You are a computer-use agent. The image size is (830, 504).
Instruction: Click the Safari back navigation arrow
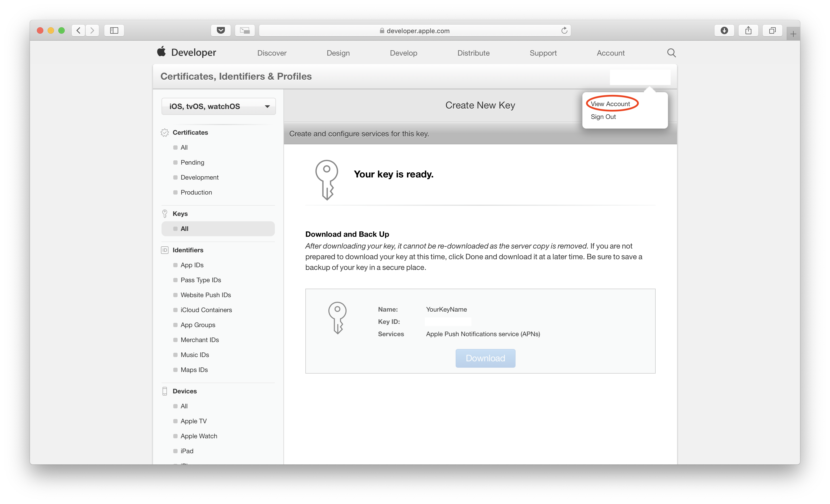click(78, 31)
